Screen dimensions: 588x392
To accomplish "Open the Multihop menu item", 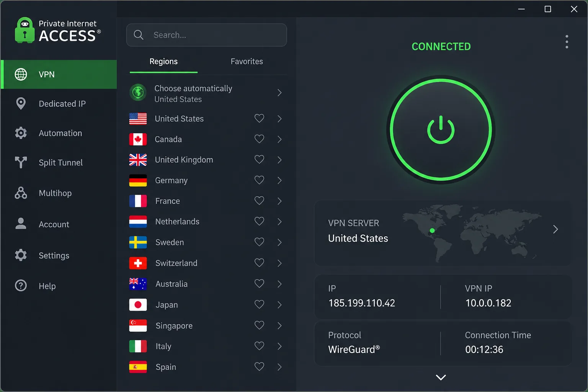I will point(59,193).
